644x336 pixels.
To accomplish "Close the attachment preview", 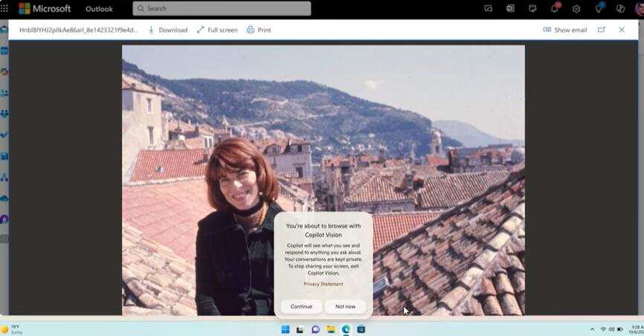I will coord(622,30).
